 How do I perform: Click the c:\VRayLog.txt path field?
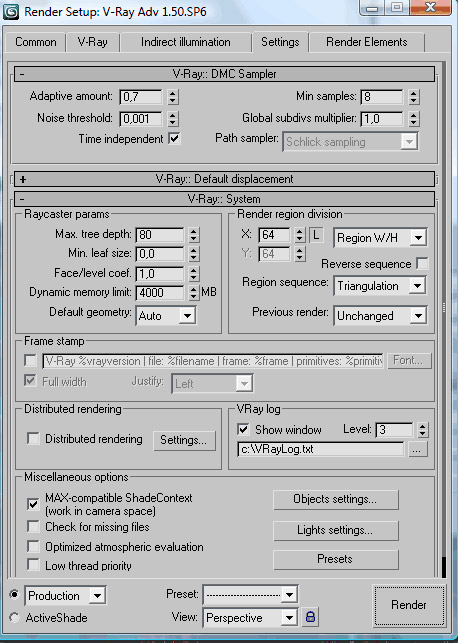coord(321,449)
